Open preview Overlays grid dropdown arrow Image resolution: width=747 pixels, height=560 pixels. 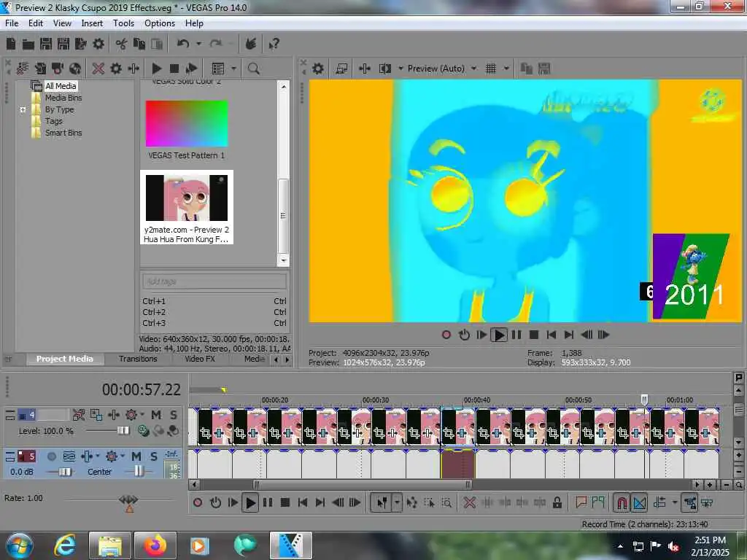coord(506,69)
